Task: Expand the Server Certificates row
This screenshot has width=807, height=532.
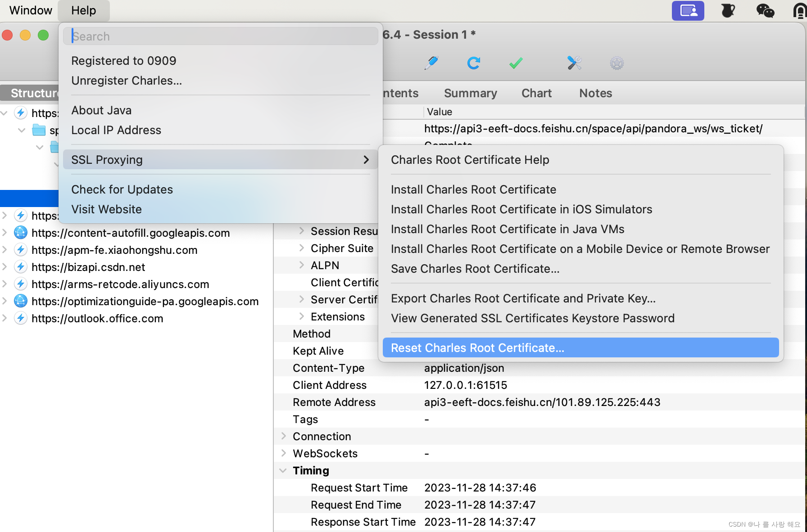Action: (x=302, y=299)
